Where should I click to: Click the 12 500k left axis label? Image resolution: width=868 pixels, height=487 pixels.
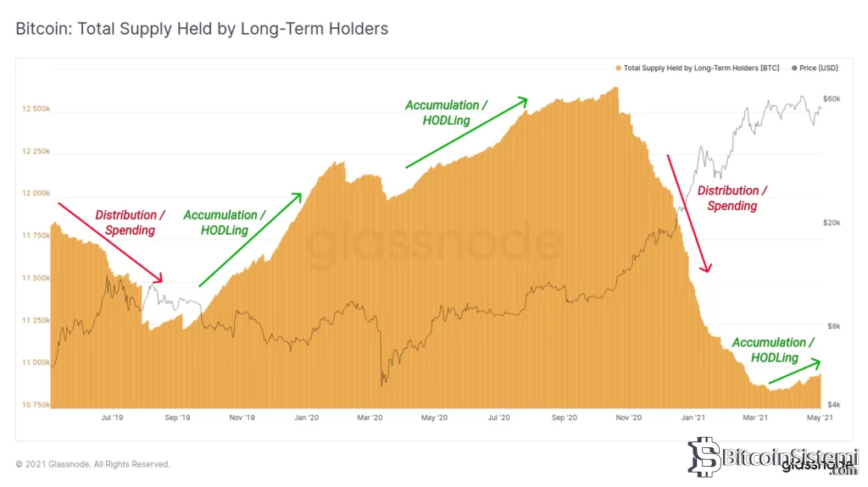click(x=36, y=109)
